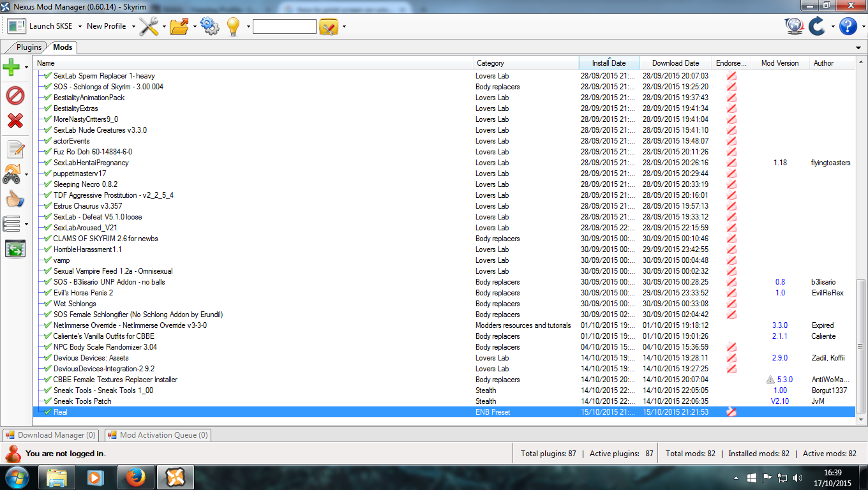Image resolution: width=868 pixels, height=490 pixels.
Task: Open the dropdown arrow beside the folder icon
Action: tap(195, 27)
